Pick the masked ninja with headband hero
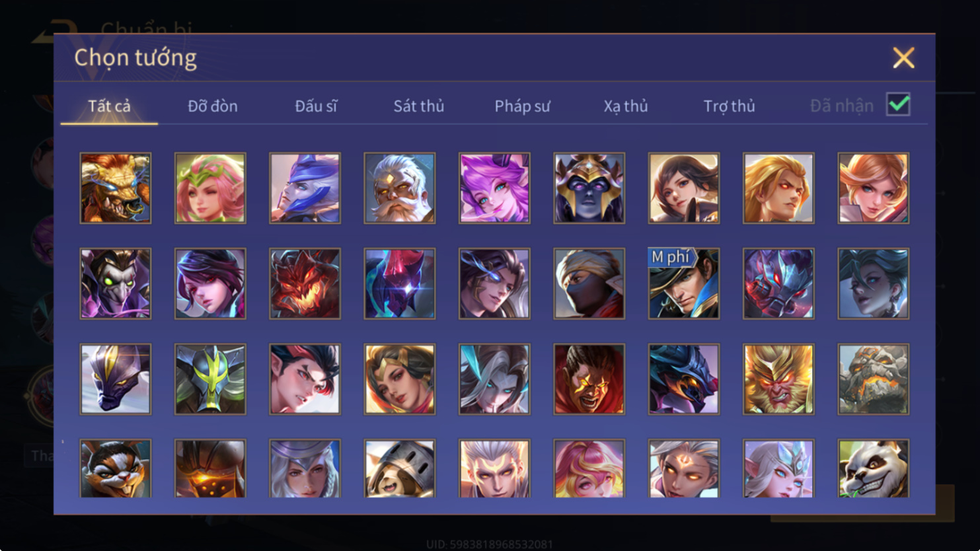 tap(589, 283)
